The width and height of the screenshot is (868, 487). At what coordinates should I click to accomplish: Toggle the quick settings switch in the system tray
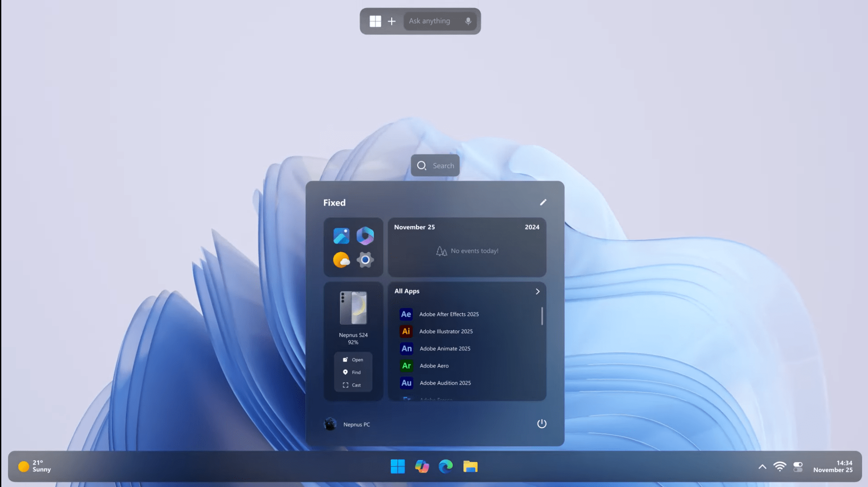pyautogui.click(x=798, y=467)
